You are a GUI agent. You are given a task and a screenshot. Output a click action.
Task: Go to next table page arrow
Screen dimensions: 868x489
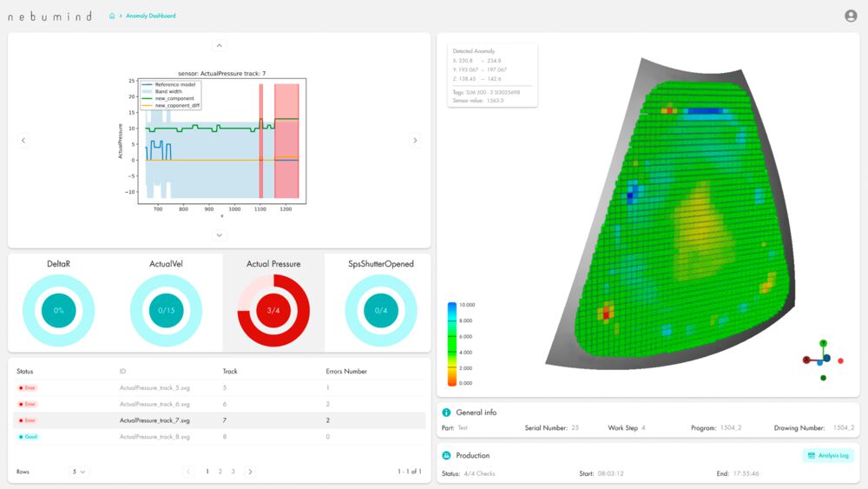pos(251,472)
